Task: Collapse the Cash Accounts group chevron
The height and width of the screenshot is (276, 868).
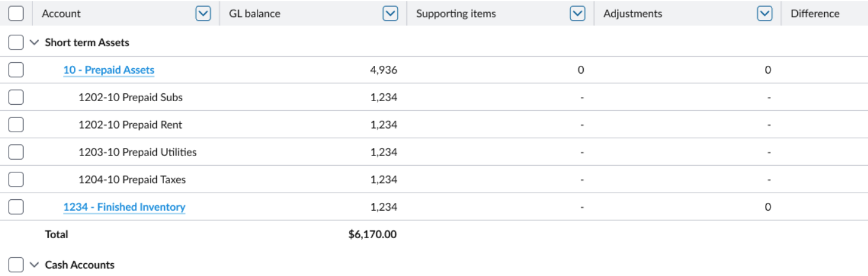Action: pyautogui.click(x=34, y=265)
